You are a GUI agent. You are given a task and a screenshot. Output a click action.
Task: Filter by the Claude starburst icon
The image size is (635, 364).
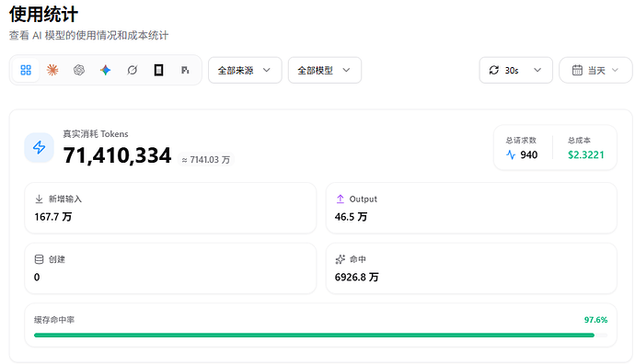click(52, 71)
